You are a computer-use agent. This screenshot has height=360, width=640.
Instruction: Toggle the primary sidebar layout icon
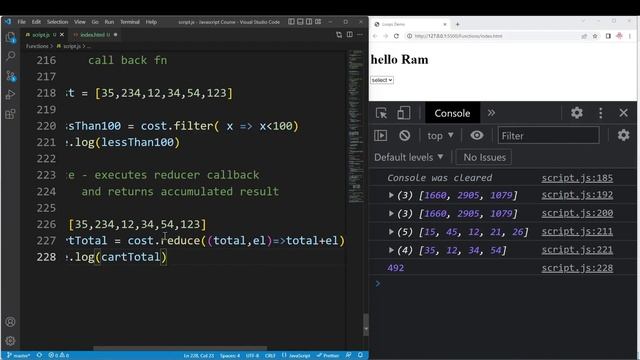[291, 22]
